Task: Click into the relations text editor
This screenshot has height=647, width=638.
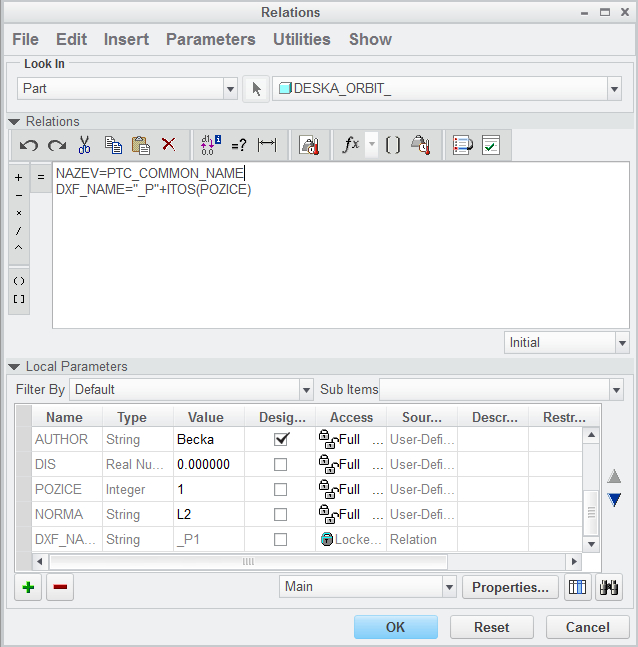Action: click(341, 246)
